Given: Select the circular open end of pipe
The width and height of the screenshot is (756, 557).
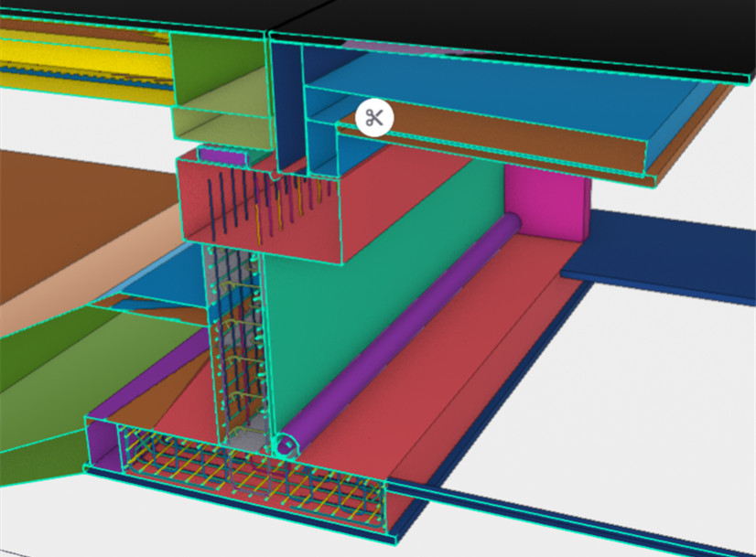Looking at the screenshot, I should pyautogui.click(x=286, y=446).
